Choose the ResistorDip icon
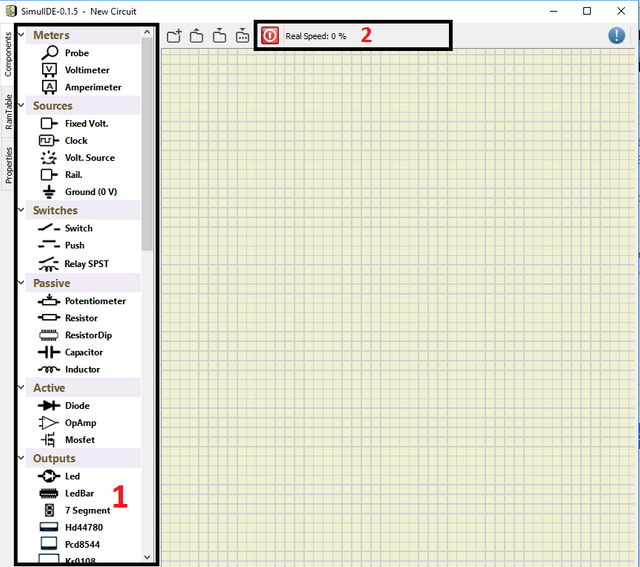The width and height of the screenshot is (640, 567). click(x=49, y=335)
